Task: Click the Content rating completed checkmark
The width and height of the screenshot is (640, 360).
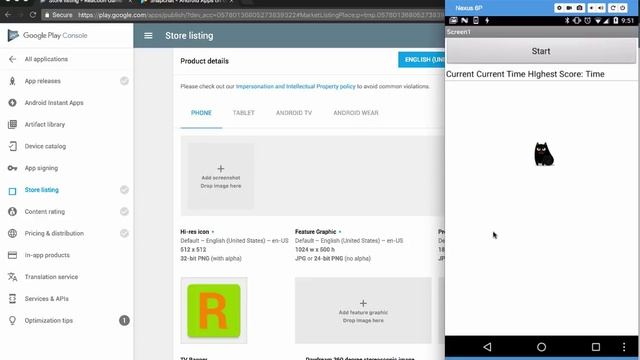Action: pyautogui.click(x=124, y=211)
